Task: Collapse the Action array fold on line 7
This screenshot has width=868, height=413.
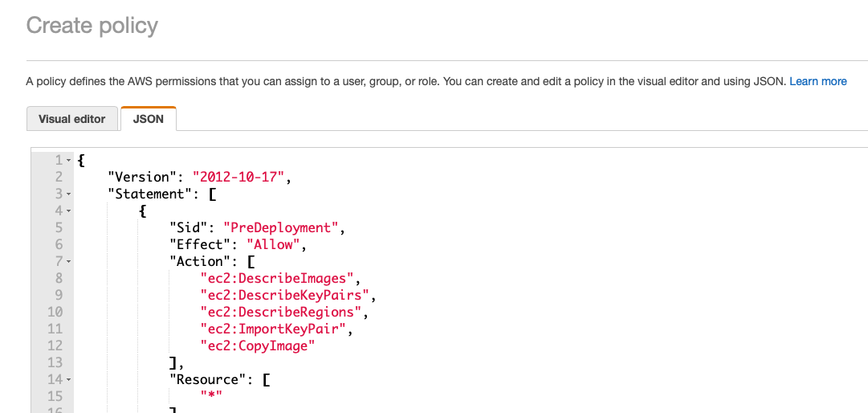Action: point(68,261)
